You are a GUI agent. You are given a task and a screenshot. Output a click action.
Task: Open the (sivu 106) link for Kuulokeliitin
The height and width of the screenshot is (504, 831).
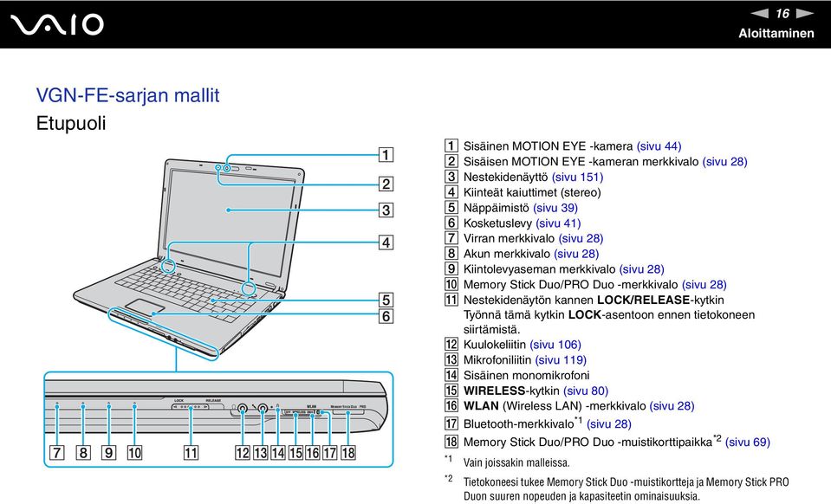555,345
